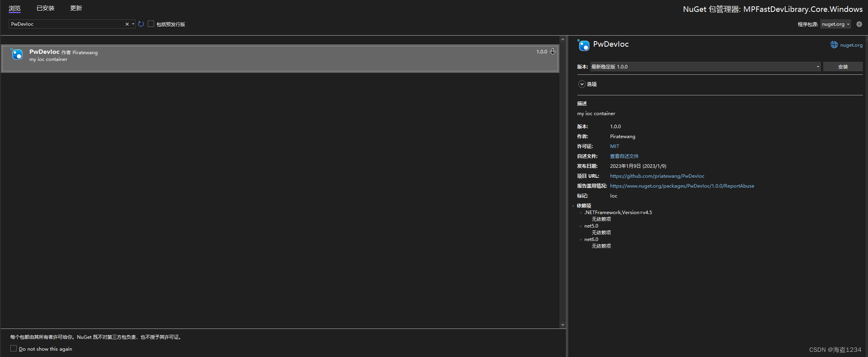Open the MIT license link

(x=614, y=146)
